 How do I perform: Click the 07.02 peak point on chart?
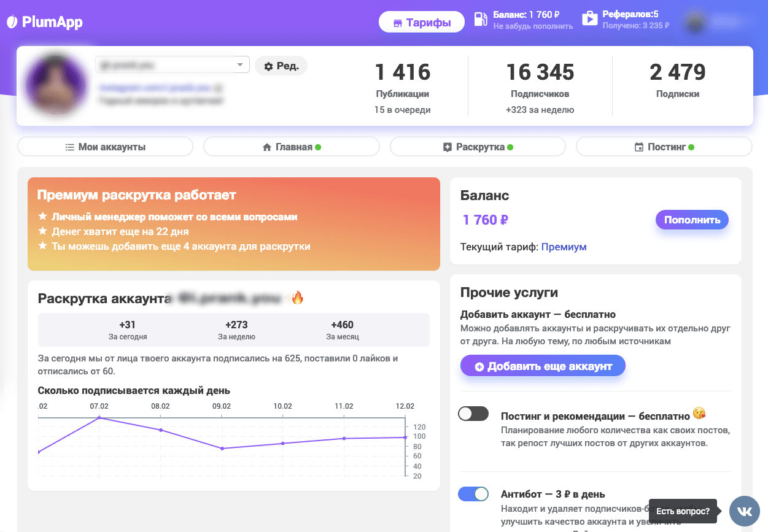(x=99, y=418)
